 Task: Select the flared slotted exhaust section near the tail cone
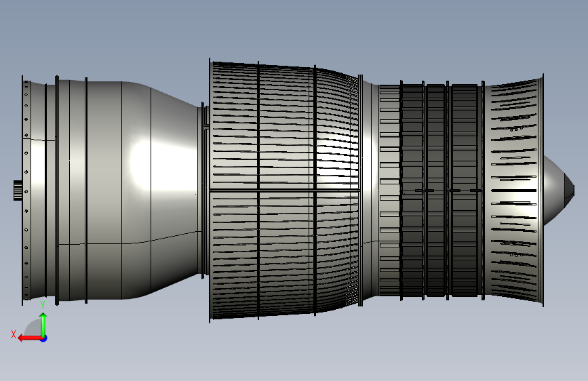tap(514, 190)
